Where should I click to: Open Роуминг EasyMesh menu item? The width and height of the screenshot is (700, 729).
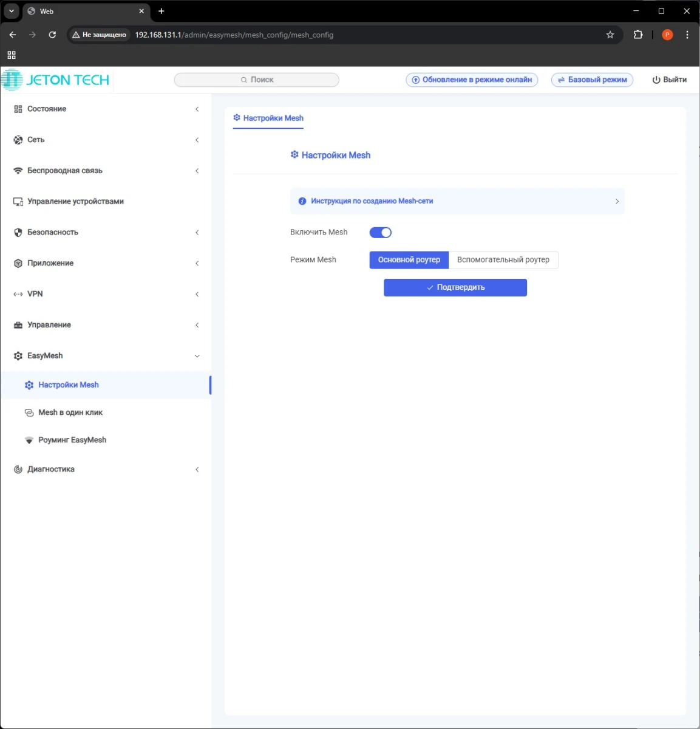coord(72,440)
